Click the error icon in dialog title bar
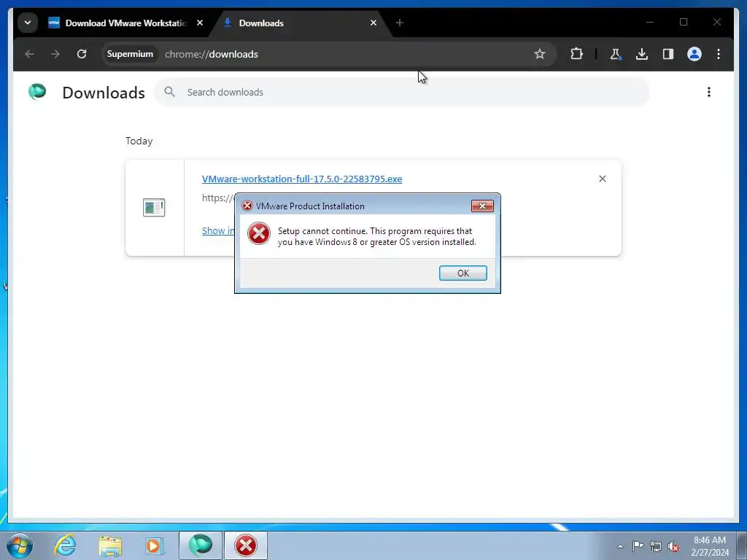Screen dimensions: 747x560 (x=247, y=206)
